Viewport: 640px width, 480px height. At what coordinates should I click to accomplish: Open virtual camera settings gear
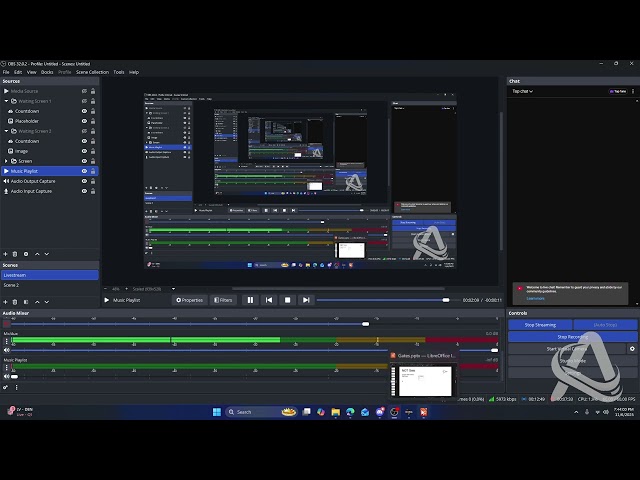[x=632, y=349]
